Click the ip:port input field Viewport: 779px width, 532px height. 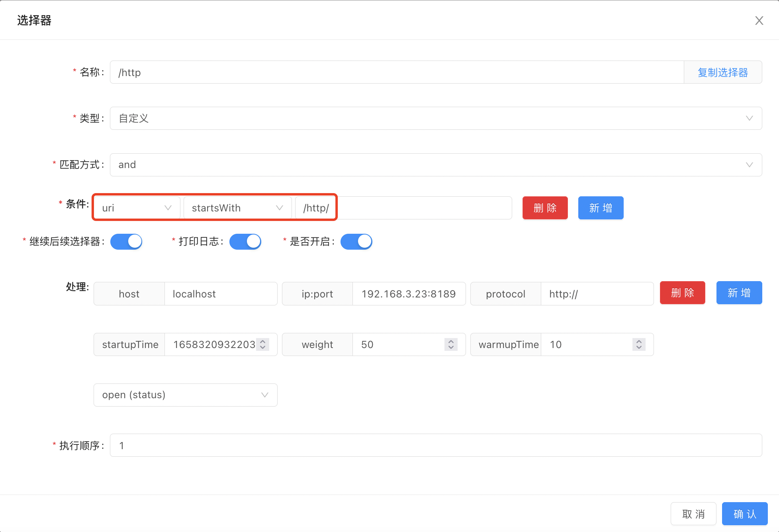(408, 294)
